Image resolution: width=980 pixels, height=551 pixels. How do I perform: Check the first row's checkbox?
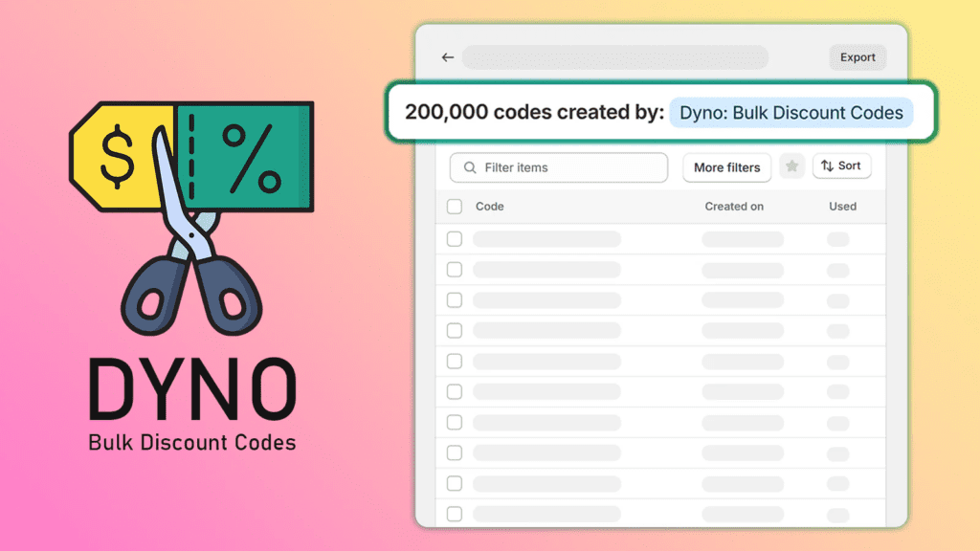click(455, 239)
